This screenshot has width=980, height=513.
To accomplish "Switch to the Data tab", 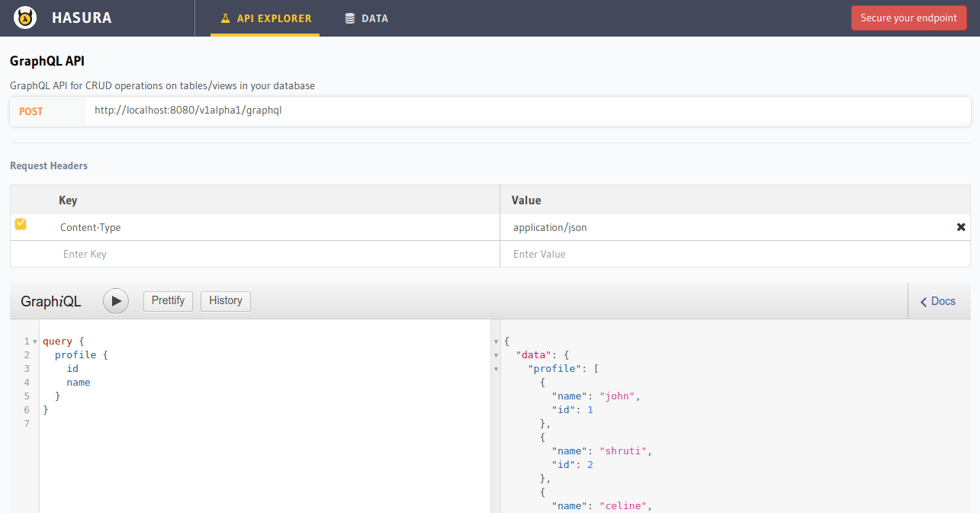I will (366, 18).
